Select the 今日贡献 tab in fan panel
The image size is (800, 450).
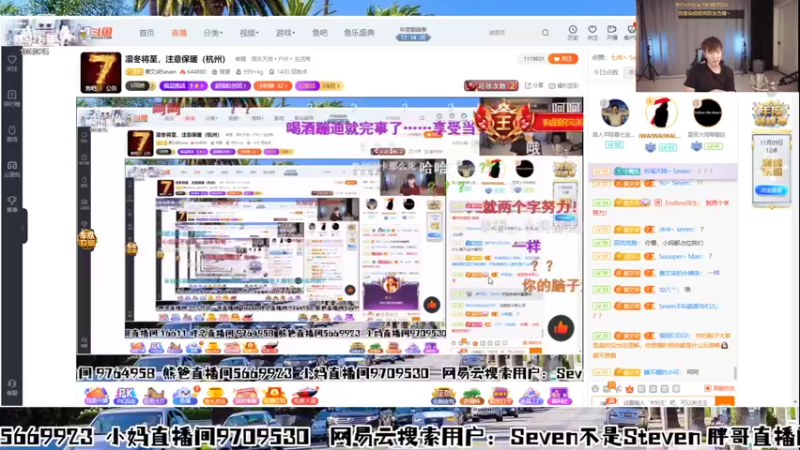(606, 72)
